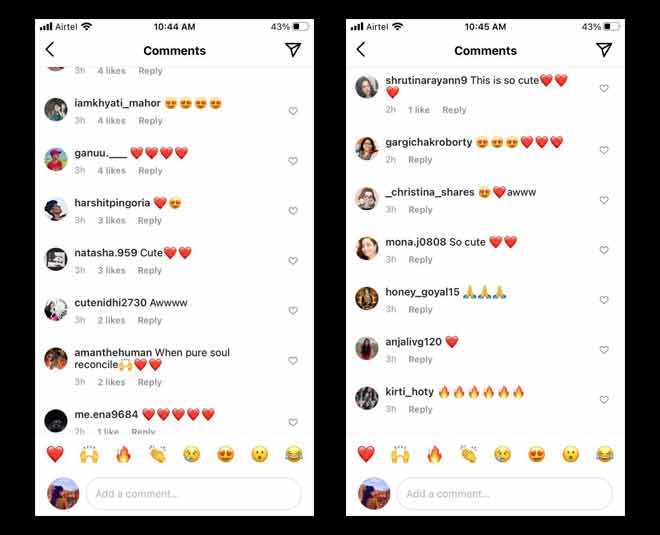Reply to honey_goyal15's comment
The image size is (660, 535).
[x=420, y=309]
